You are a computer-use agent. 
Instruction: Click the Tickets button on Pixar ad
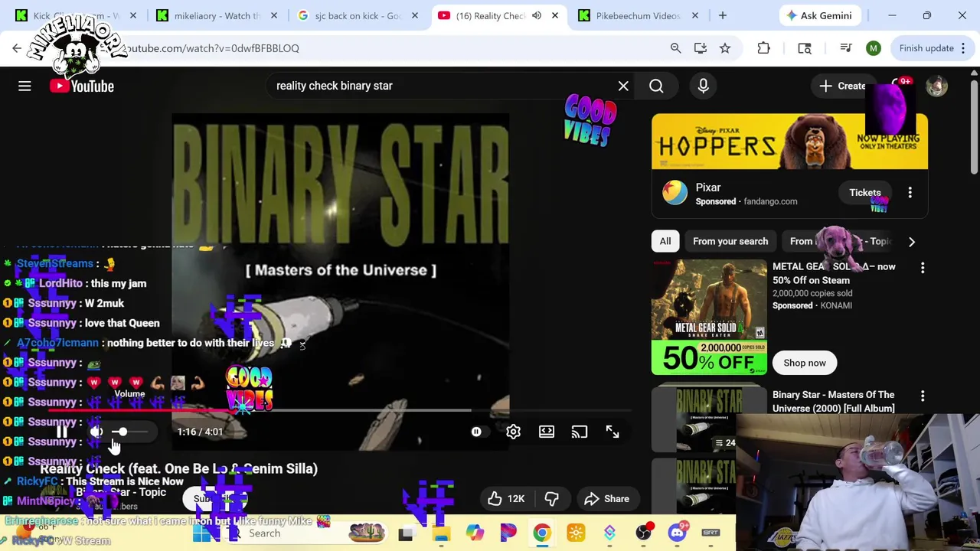(x=865, y=193)
